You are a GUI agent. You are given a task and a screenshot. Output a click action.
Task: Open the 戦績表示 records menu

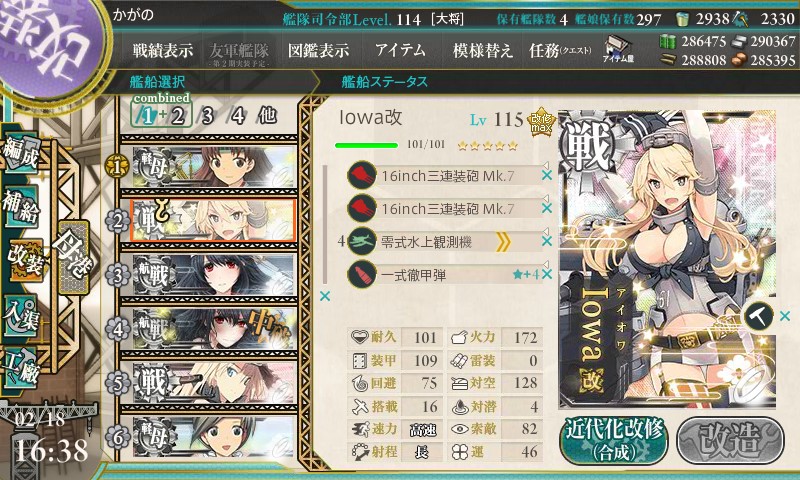point(163,50)
